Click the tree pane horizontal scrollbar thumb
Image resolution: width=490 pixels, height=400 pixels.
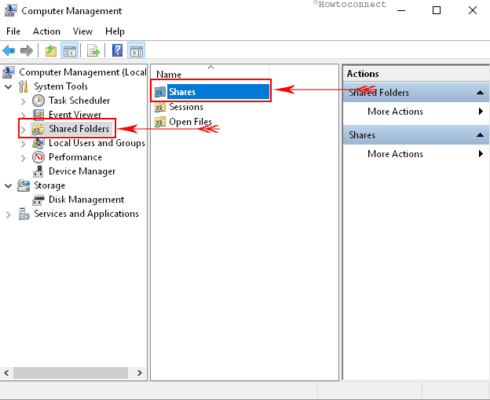pyautogui.click(x=70, y=373)
